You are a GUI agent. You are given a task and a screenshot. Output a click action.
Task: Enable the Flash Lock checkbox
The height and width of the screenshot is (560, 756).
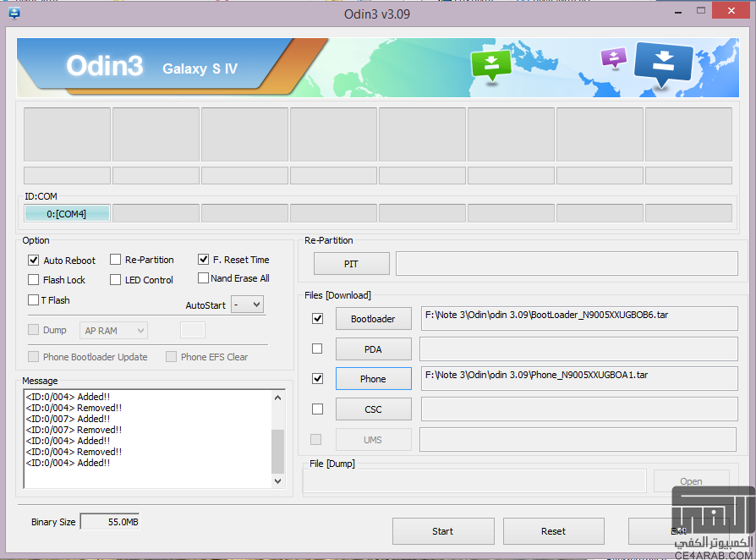click(x=33, y=280)
